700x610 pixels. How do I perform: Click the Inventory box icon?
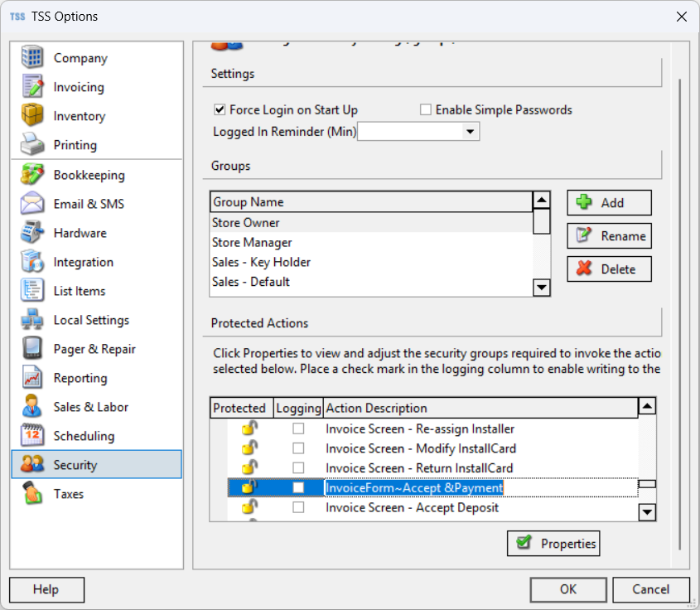click(x=32, y=116)
